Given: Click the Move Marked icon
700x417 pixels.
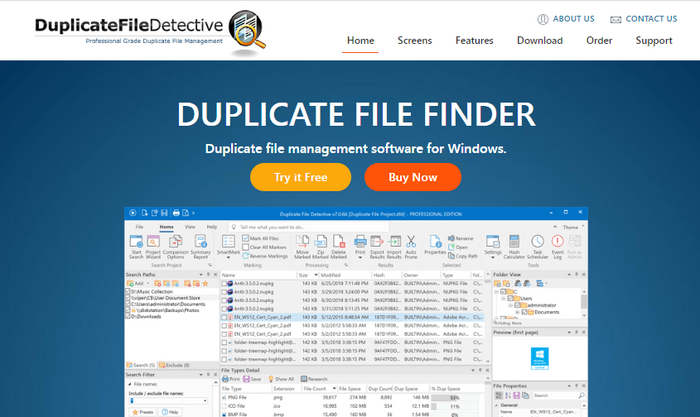Looking at the screenshot, I should pos(302,246).
